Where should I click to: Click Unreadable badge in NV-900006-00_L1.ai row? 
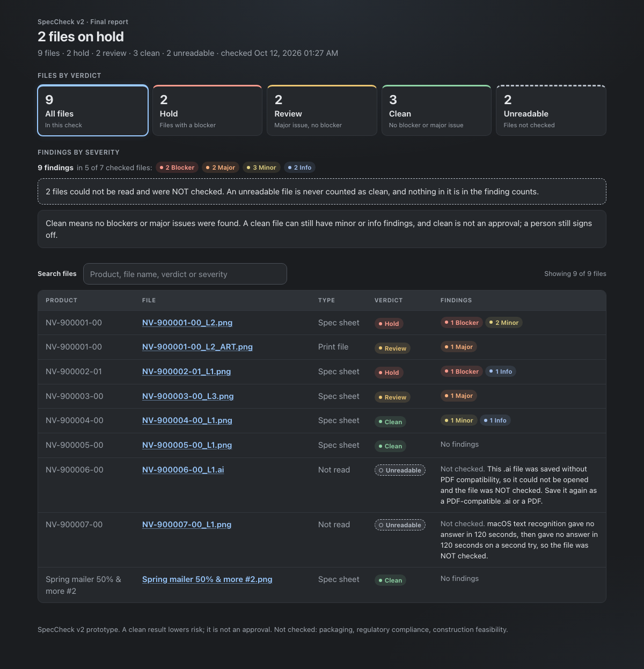point(400,470)
